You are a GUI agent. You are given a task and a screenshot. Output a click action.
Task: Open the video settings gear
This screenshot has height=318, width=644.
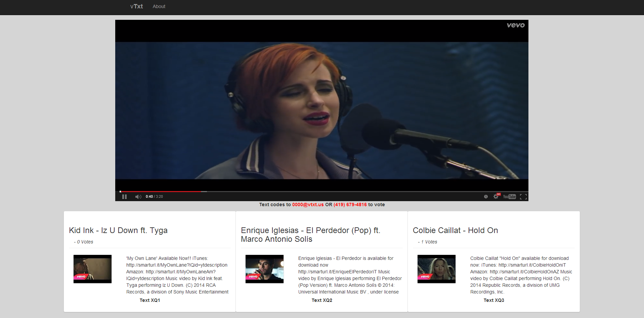pos(496,197)
